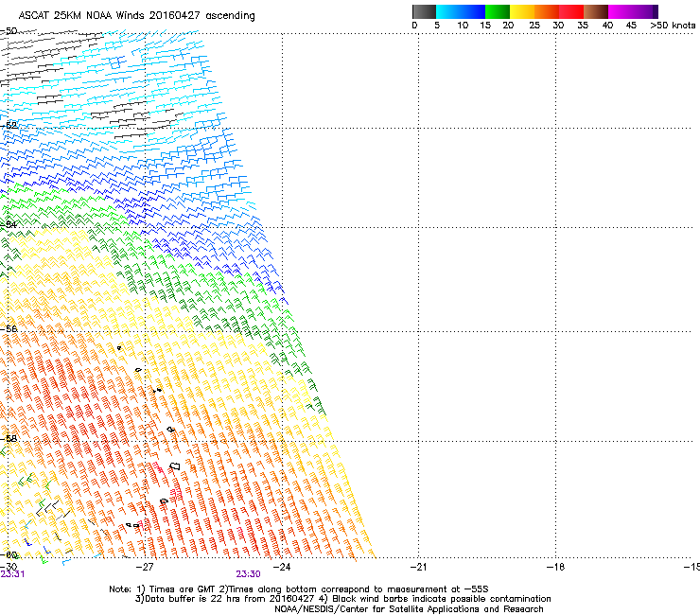Click the '>50 knots' legend label
This screenshot has height=615, width=700.
(673, 26)
